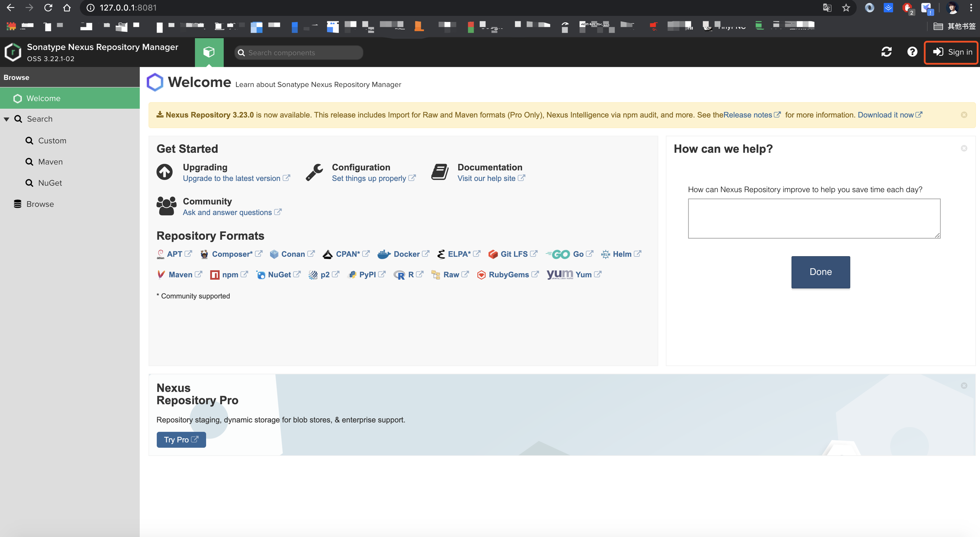Click the Sign in button
Image resolution: width=980 pixels, height=537 pixels.
click(951, 52)
